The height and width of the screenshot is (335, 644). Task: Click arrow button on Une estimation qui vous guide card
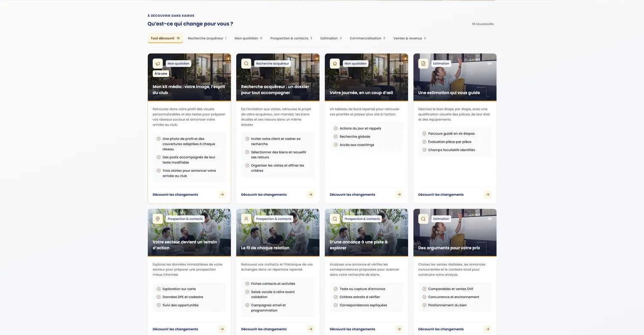coord(488,195)
